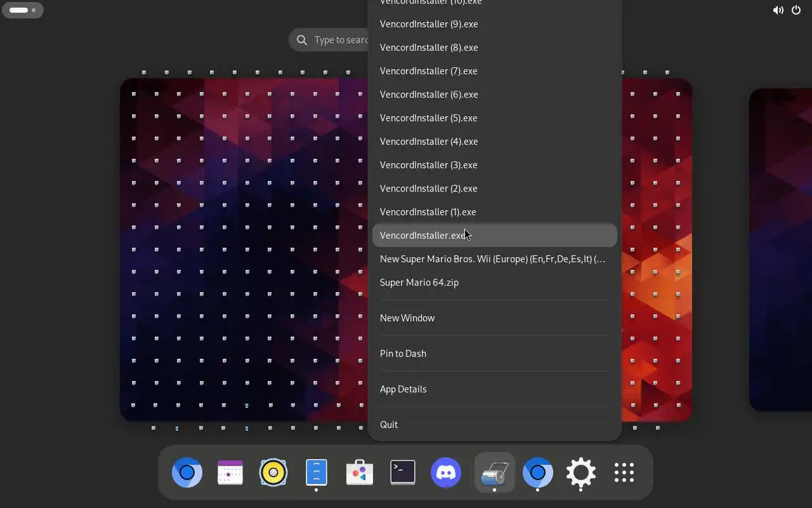Screen dimensions: 812x508
Task: Select the main workspace thumbnail with desktop icons
Action: (x=244, y=250)
